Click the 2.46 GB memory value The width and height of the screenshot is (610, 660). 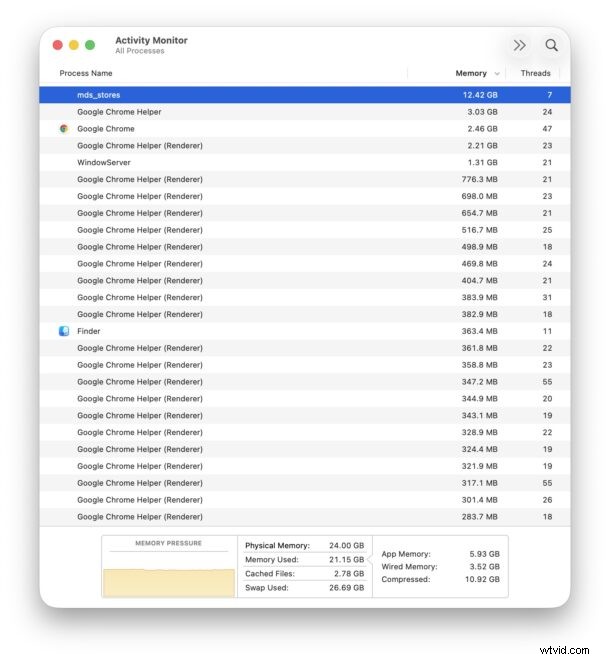(482, 129)
